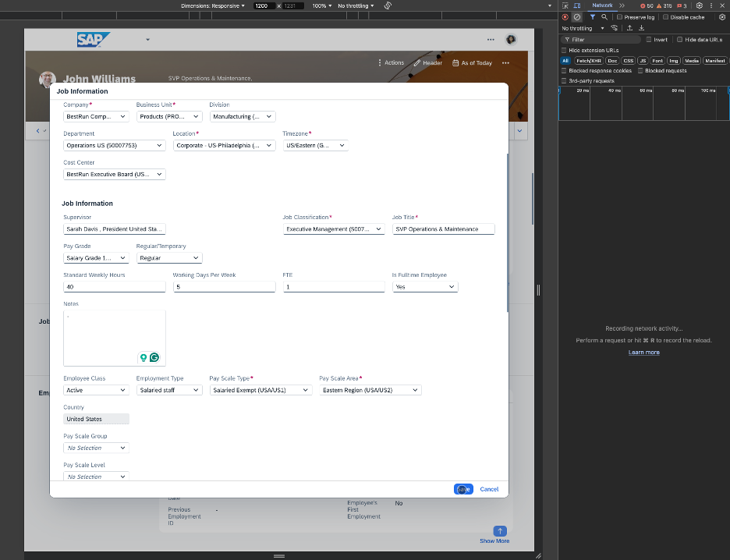Clear the network log
730x560 pixels.
[x=577, y=17]
